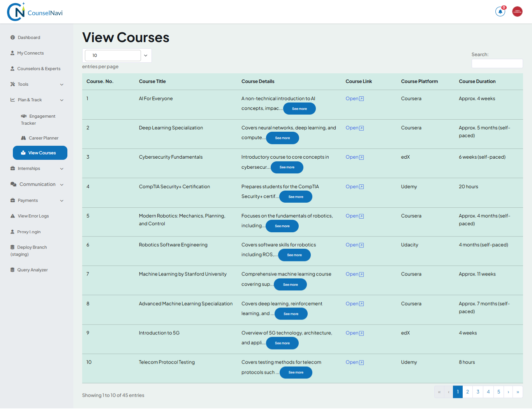Select the Dashboard sidebar icon
Image resolution: width=532 pixels, height=410 pixels.
click(12, 37)
